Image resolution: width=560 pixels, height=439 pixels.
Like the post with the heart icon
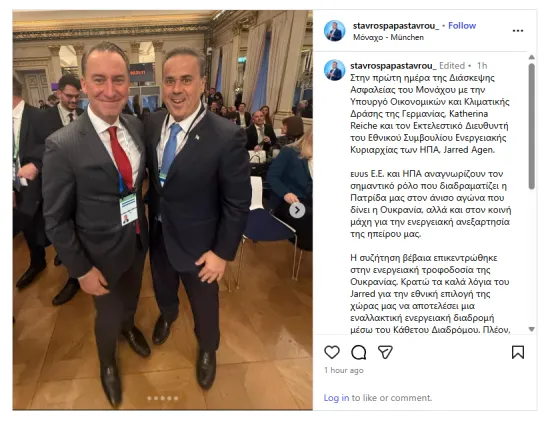click(332, 352)
